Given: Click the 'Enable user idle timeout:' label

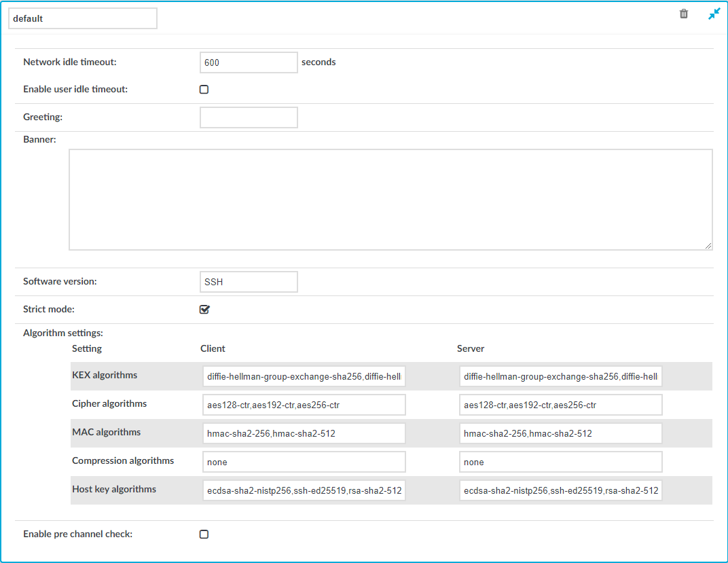Looking at the screenshot, I should pyautogui.click(x=75, y=89).
